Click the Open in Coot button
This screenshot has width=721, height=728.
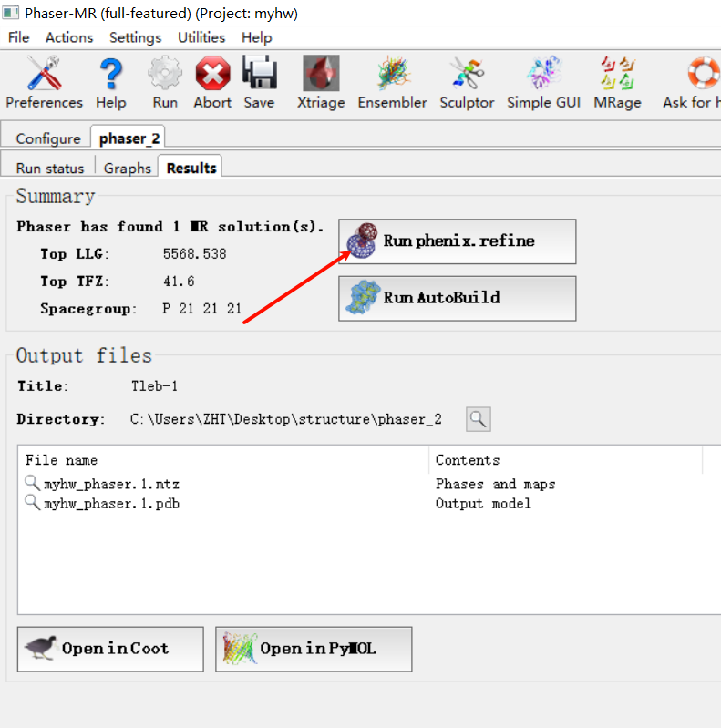[110, 649]
